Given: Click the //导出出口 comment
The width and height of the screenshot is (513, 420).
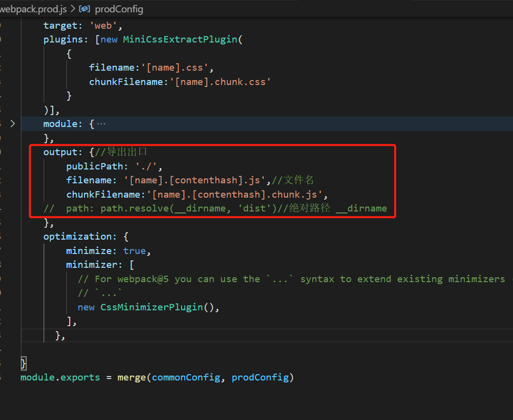Looking at the screenshot, I should 121,152.
